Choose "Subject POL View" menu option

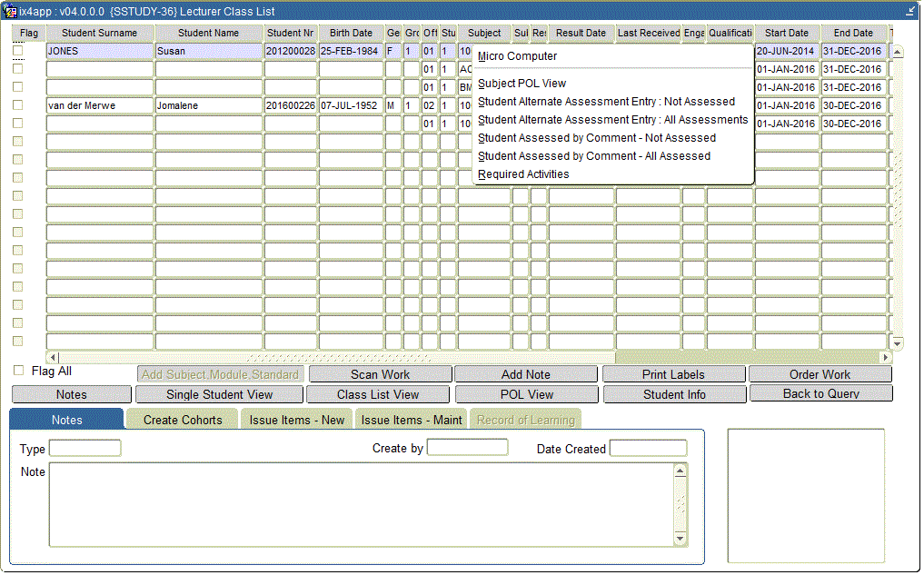click(x=523, y=84)
